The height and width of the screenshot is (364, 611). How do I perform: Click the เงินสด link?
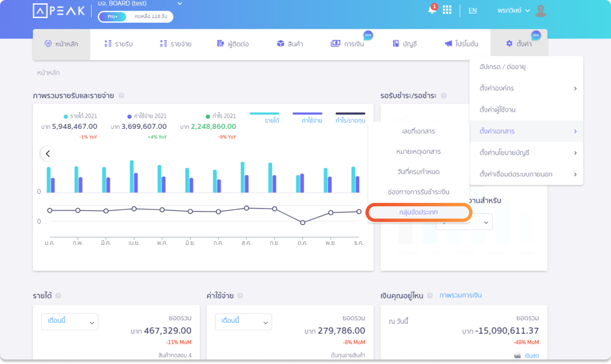point(531,356)
